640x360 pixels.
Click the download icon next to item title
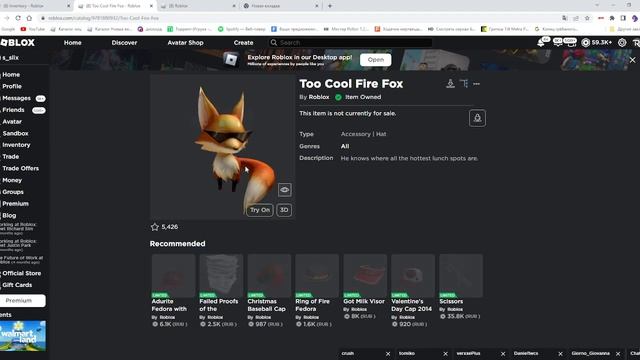[450, 84]
